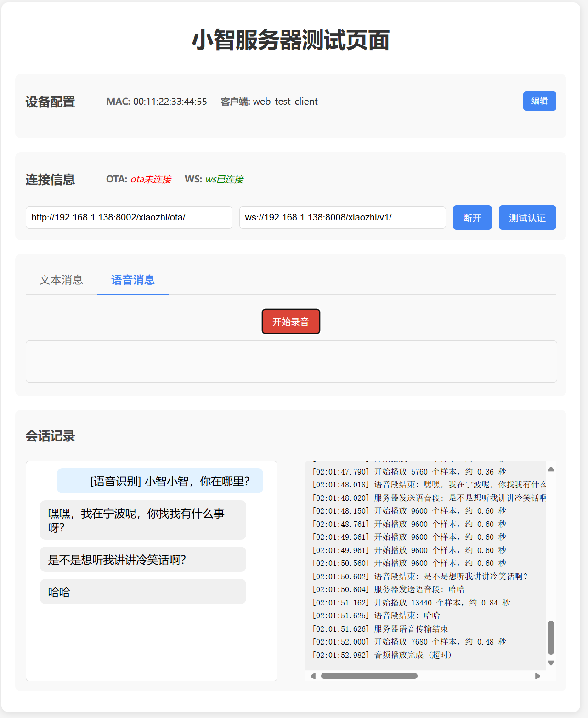Click log entry '服务器发送语音段: 哈哈'
The height and width of the screenshot is (718, 588).
[x=389, y=589]
